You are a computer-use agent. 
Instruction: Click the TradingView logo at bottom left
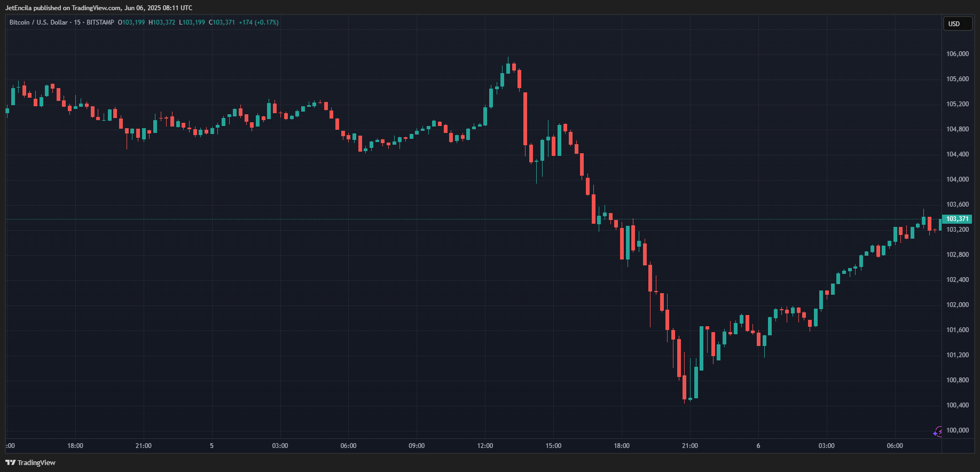pos(30,462)
